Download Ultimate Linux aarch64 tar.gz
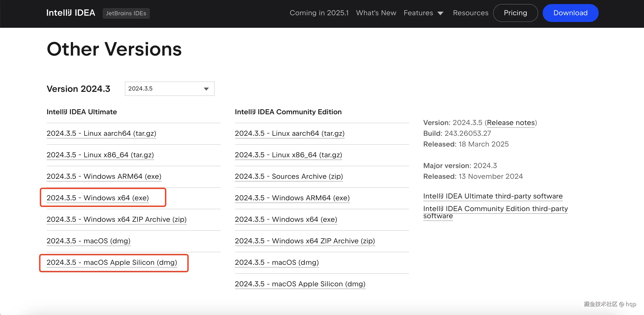 pyautogui.click(x=101, y=133)
